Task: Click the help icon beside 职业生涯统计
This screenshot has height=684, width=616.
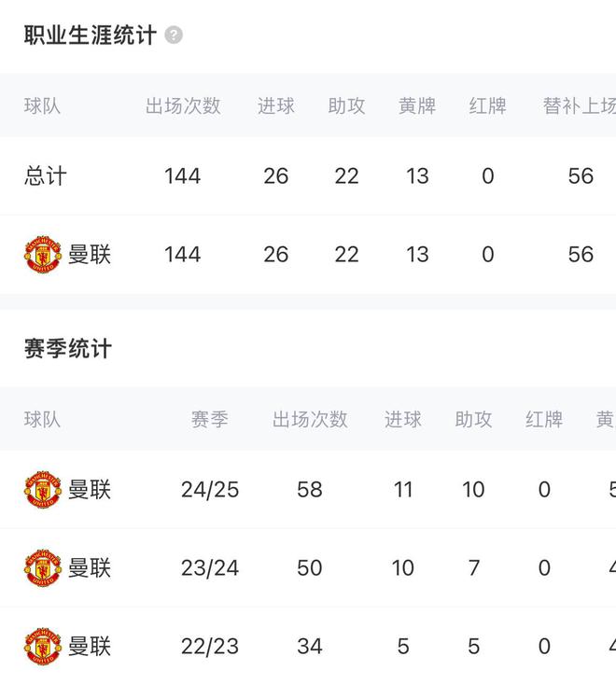Action: click(174, 35)
